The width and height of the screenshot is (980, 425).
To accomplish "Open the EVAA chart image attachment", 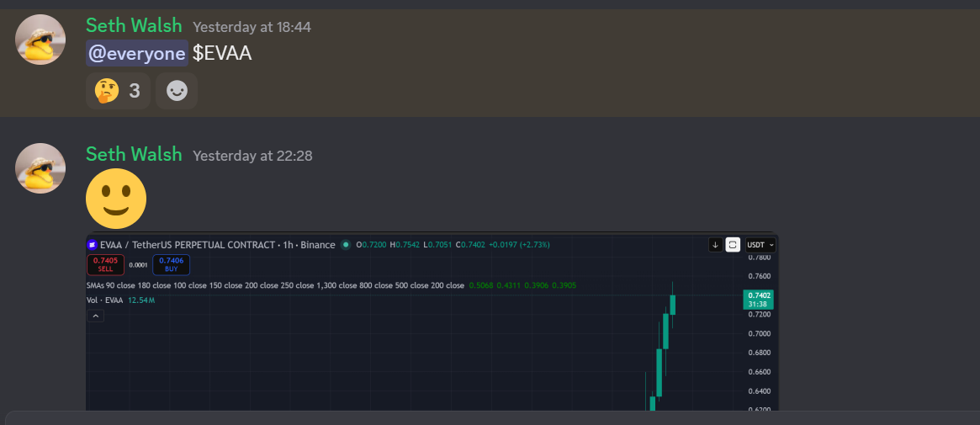I will (432, 322).
